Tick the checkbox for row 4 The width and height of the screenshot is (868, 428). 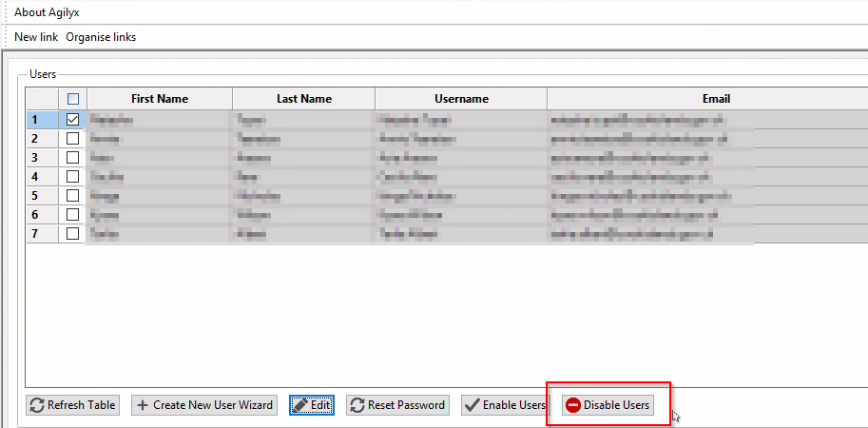[x=72, y=177]
